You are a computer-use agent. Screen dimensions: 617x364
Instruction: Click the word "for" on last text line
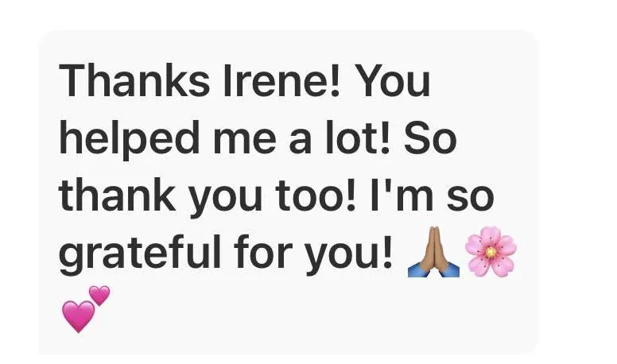[x=263, y=250]
